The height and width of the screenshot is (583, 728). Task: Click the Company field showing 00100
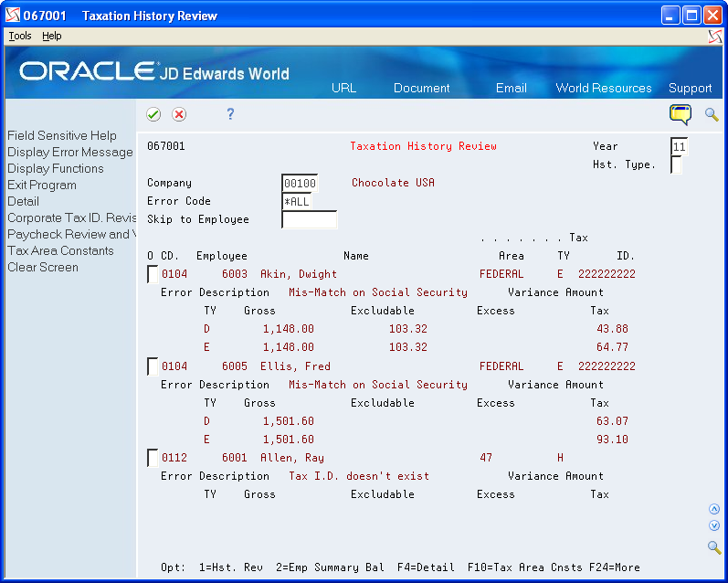(x=300, y=183)
